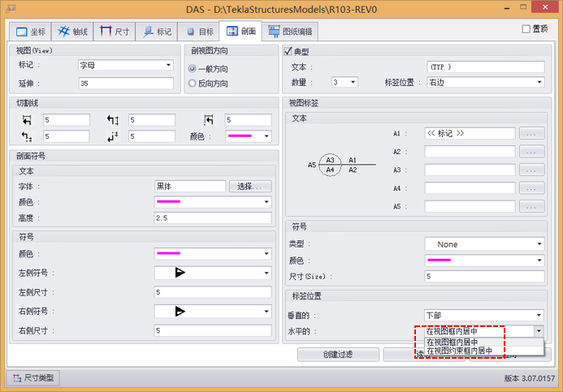Switch to the 图纸编辑 tab
Image resolution: width=563 pixels, height=392 pixels.
[x=290, y=32]
